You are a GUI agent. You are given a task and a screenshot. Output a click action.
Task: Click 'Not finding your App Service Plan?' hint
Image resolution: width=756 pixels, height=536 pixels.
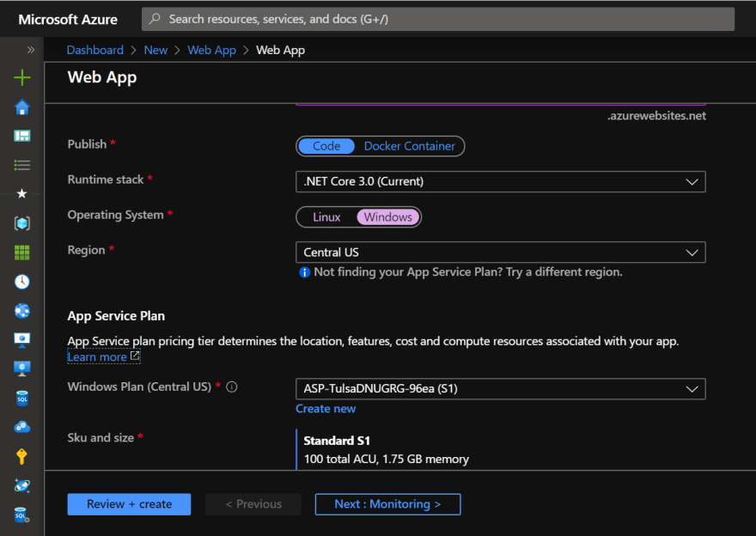[467, 272]
